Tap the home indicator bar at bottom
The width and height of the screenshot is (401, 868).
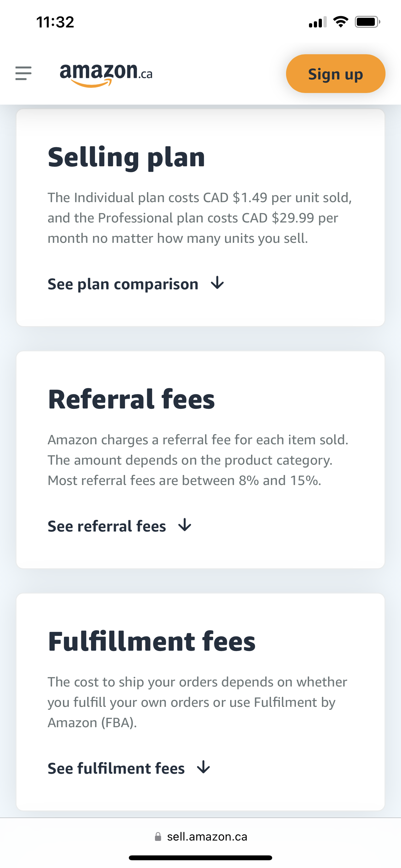pos(200,858)
